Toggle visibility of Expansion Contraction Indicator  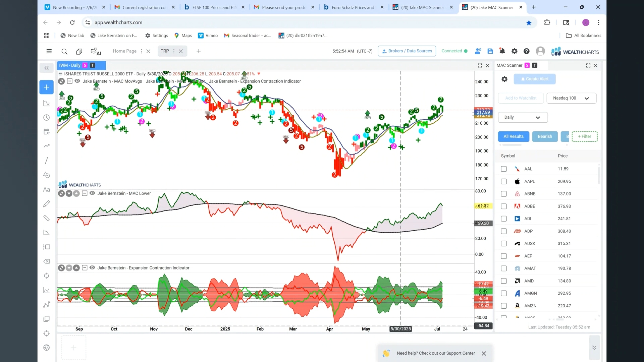coord(92,268)
